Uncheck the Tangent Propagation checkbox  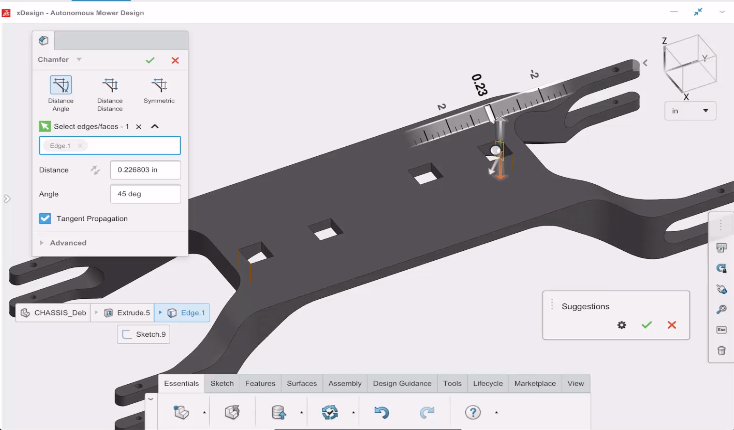(x=45, y=218)
